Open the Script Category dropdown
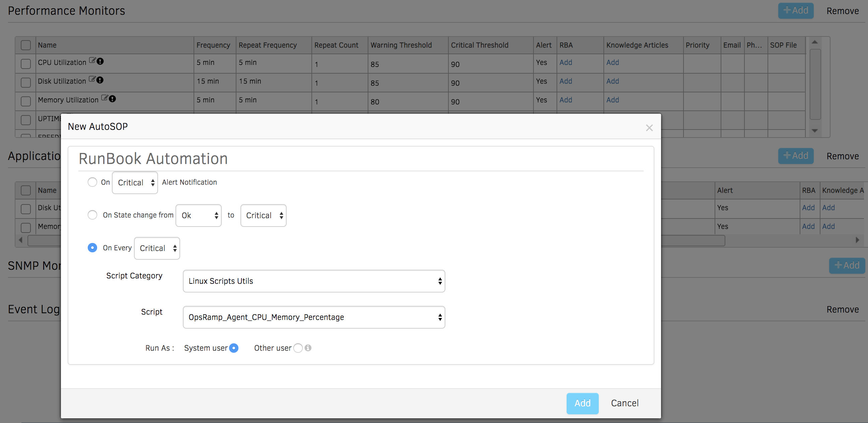868x423 pixels. 314,281
